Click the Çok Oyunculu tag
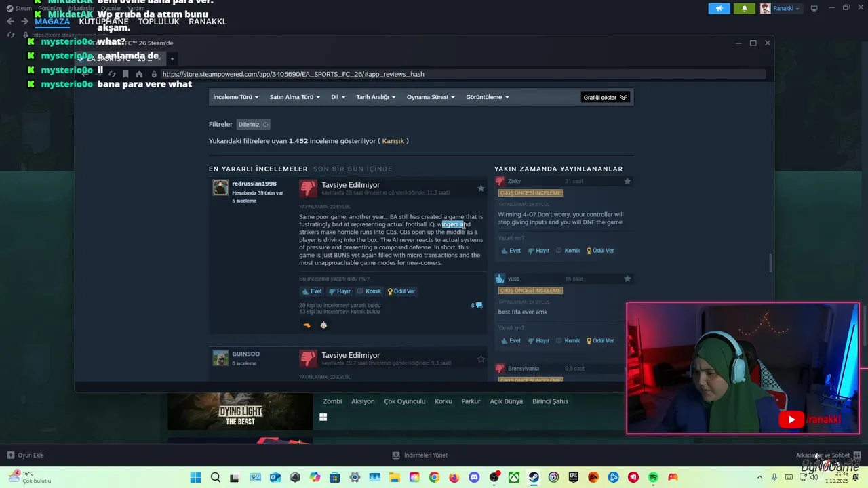The width and height of the screenshot is (868, 488). (x=405, y=401)
